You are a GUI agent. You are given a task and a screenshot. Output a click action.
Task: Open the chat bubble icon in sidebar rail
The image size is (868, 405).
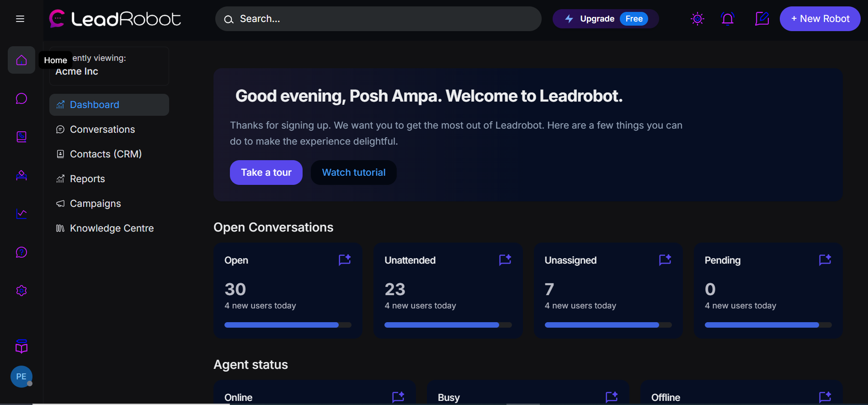21,98
